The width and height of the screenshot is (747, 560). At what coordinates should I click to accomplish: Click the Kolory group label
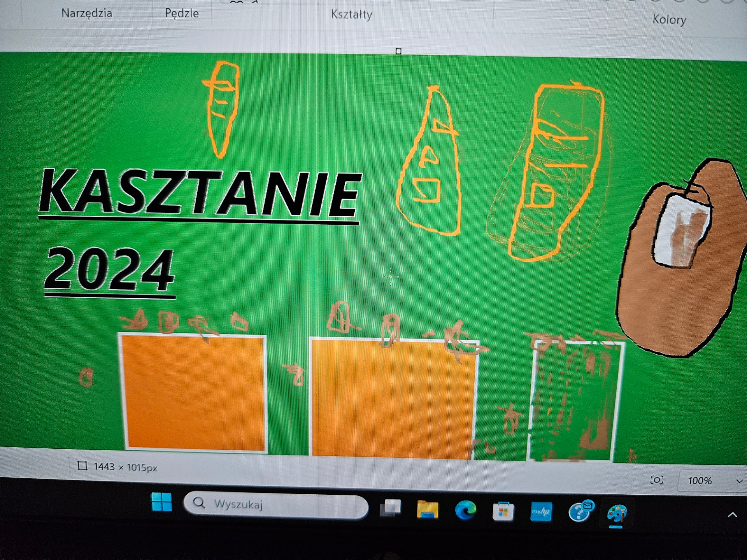(x=669, y=19)
